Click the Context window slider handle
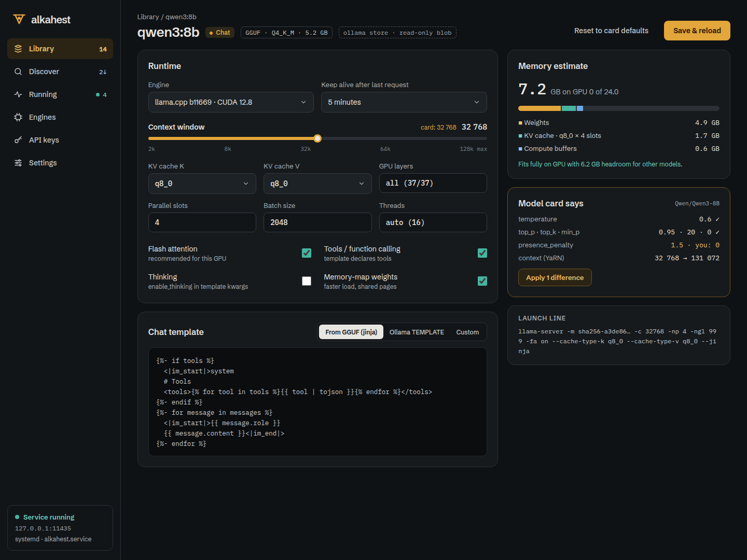747x560 pixels. coord(317,138)
